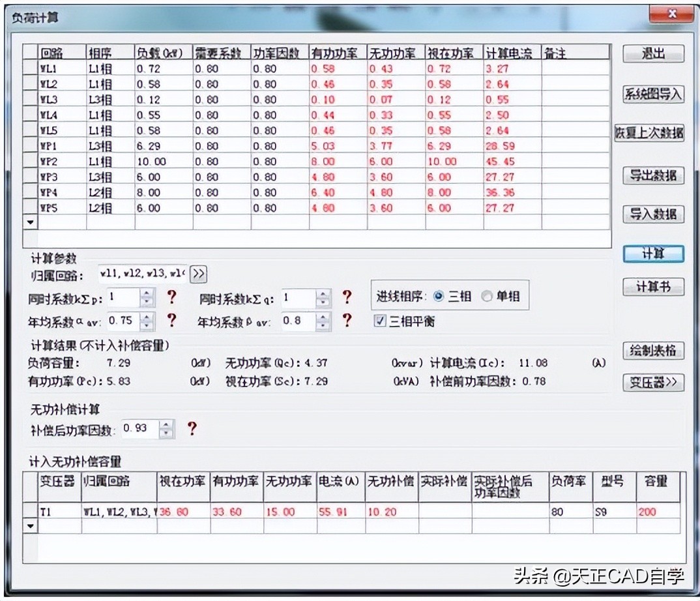Open help for 年均系数α av coefficient

point(171,321)
